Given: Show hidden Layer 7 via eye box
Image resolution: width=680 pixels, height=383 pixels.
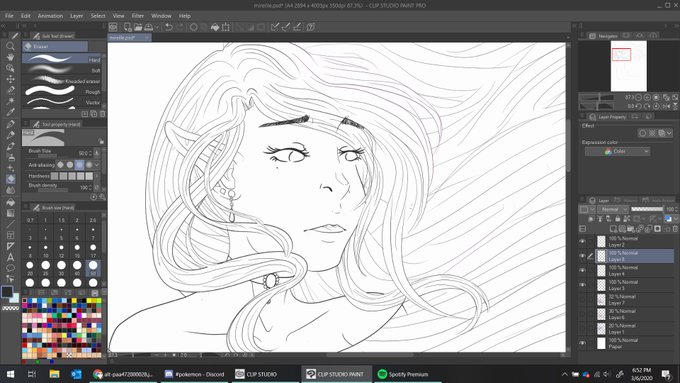Looking at the screenshot, I should pyautogui.click(x=582, y=299).
